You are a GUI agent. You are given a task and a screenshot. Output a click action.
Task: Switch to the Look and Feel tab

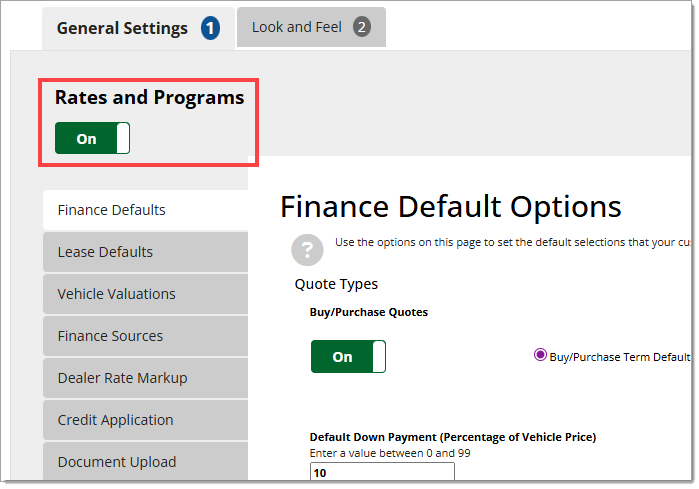(x=296, y=27)
